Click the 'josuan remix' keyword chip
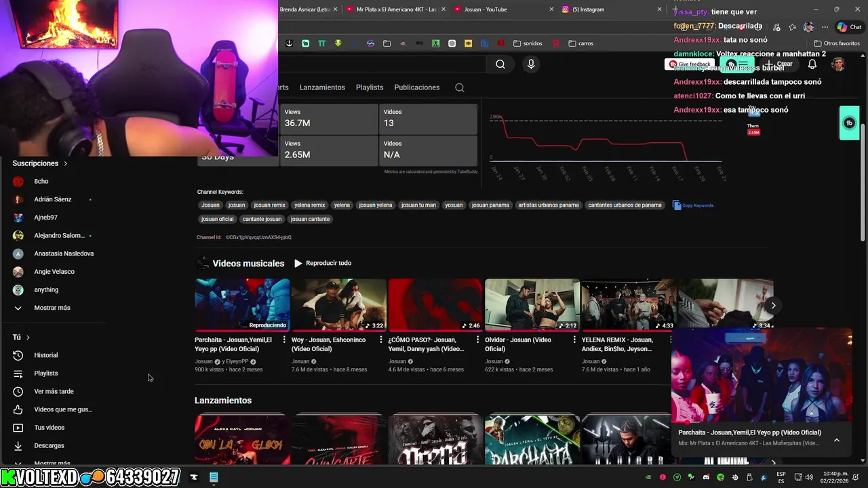 (x=269, y=205)
